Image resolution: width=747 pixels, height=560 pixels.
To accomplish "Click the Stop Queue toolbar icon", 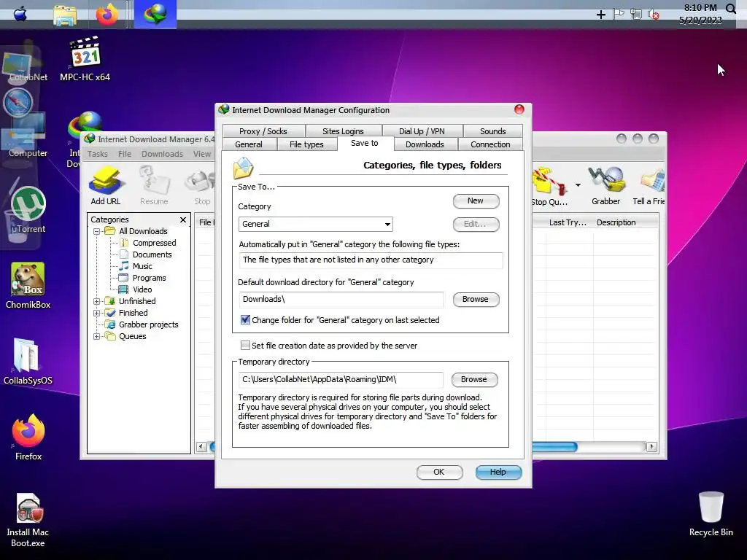I will [549, 186].
